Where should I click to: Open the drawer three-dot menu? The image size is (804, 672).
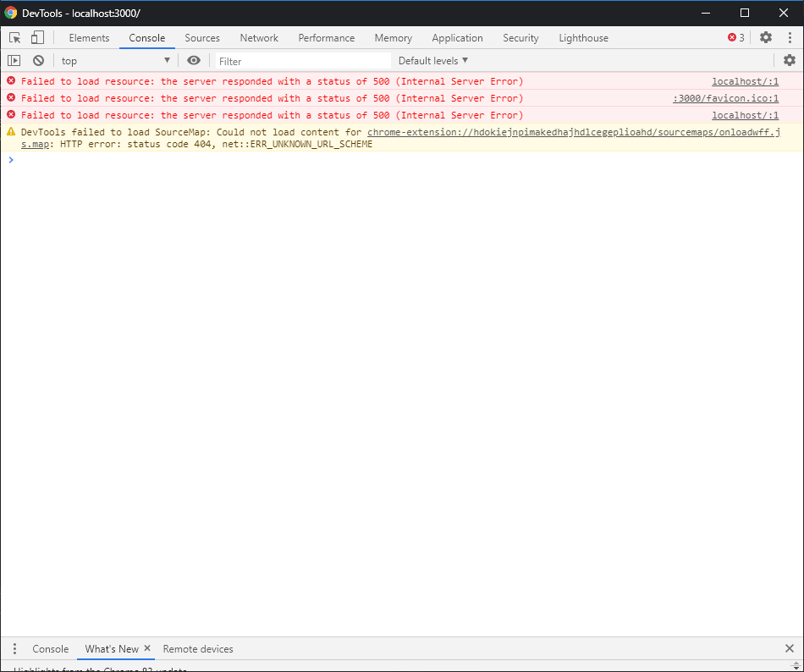14,649
